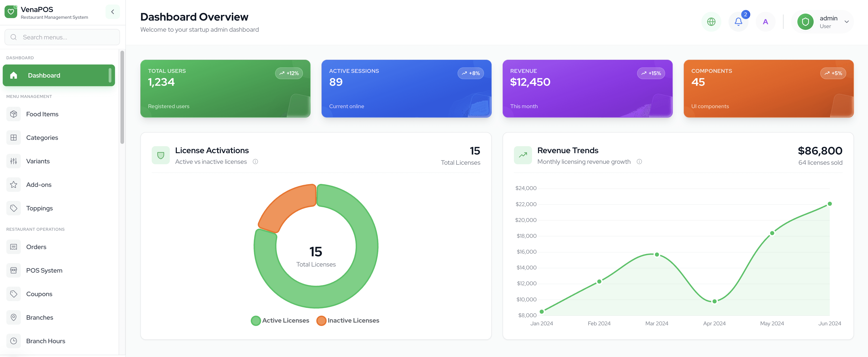Open the Coupons page link
This screenshot has height=357, width=868.
(39, 294)
